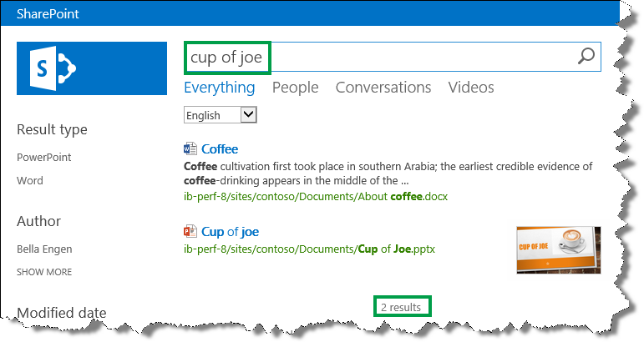Screen dimensions: 644x342
Task: Click the PowerPoint icon beside Cup of joe
Action: 190,232
